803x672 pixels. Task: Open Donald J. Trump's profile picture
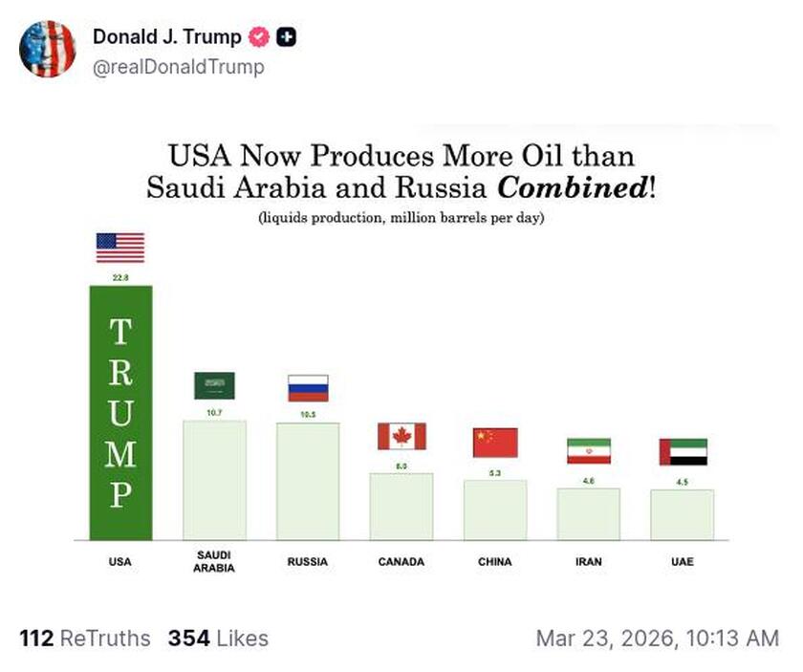click(48, 47)
